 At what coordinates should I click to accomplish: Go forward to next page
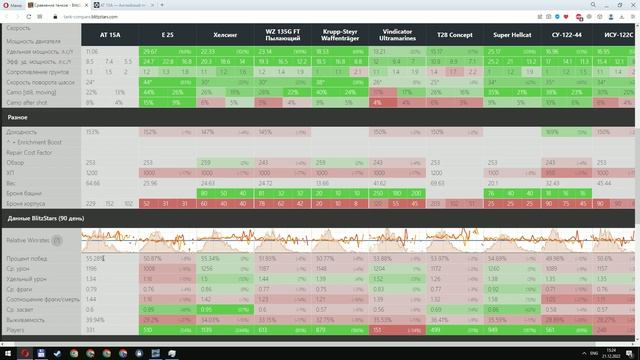18,17
